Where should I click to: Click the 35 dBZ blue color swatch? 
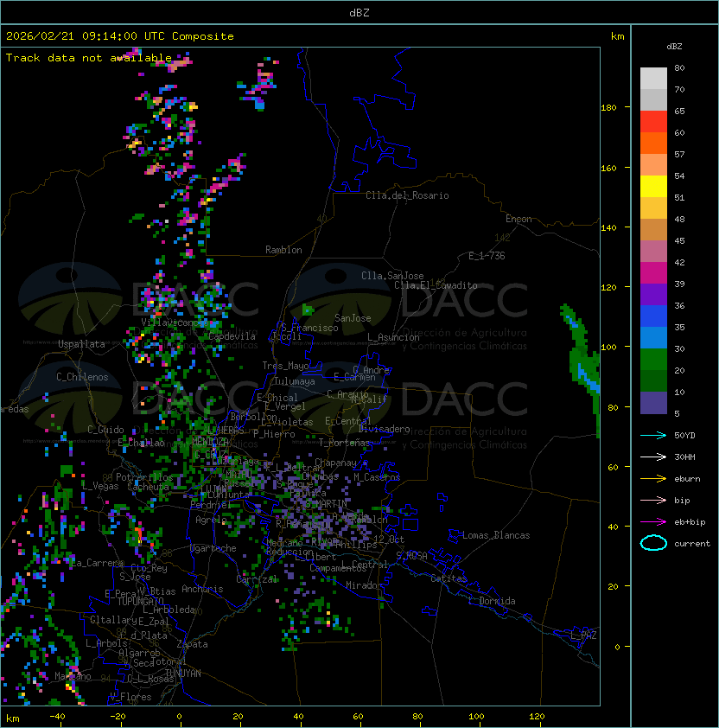(653, 337)
